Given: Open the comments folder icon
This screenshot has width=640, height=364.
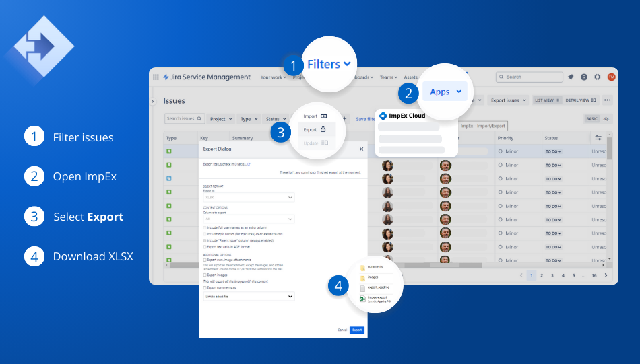Looking at the screenshot, I should pyautogui.click(x=362, y=267).
